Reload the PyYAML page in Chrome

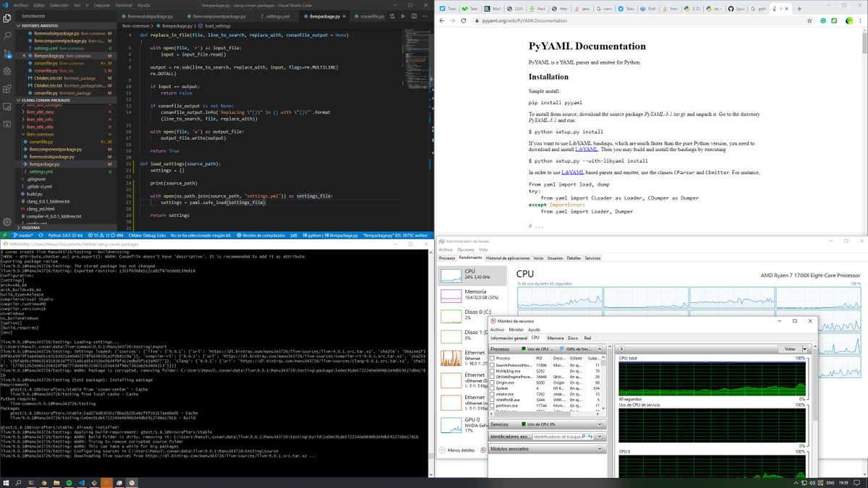(463, 21)
